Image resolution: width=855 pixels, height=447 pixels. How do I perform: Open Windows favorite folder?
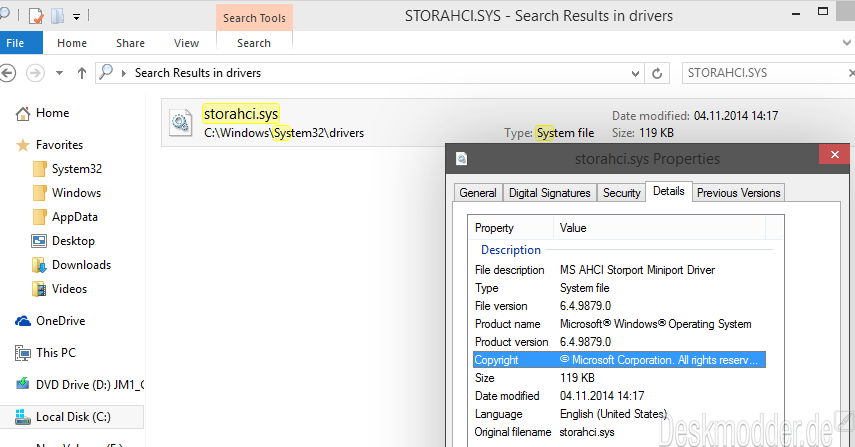click(76, 193)
